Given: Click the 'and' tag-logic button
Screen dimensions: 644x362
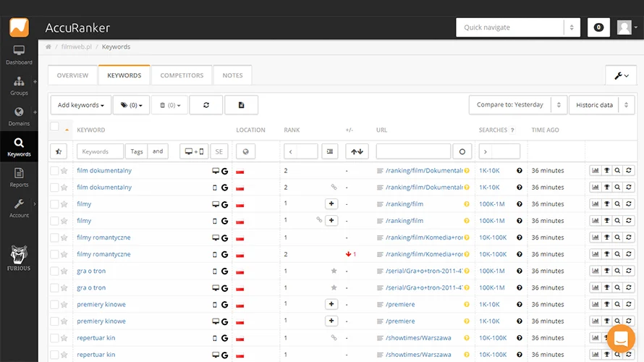Looking at the screenshot, I should coord(158,151).
